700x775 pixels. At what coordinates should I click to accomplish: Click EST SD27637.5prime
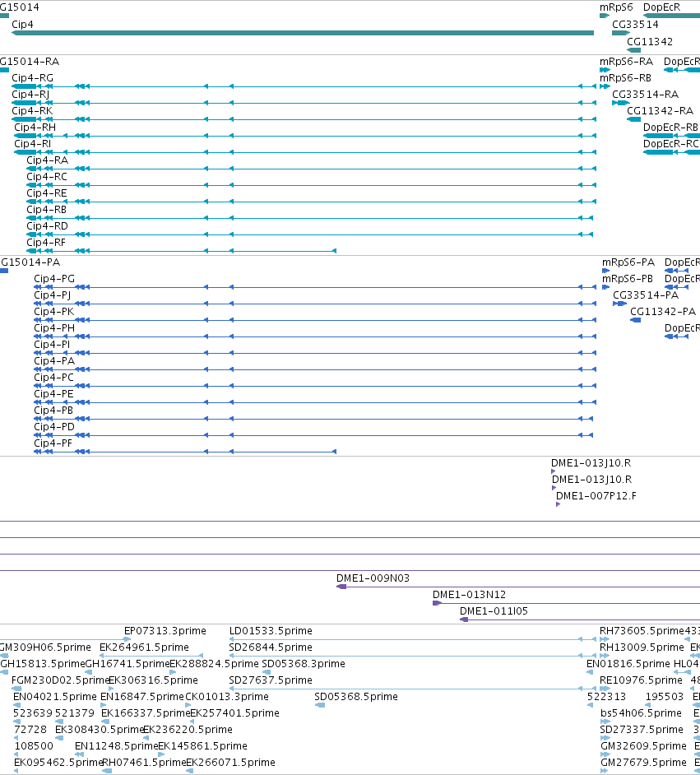[x=271, y=680]
